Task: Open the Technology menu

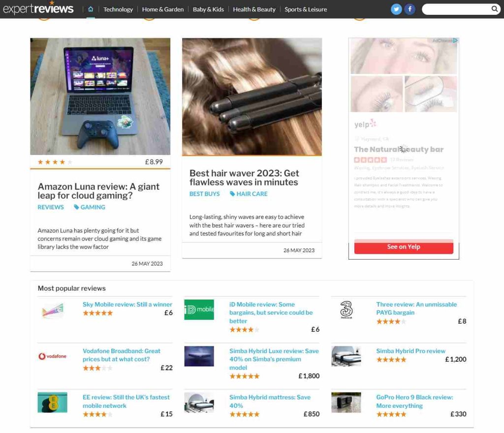Action: click(x=118, y=9)
